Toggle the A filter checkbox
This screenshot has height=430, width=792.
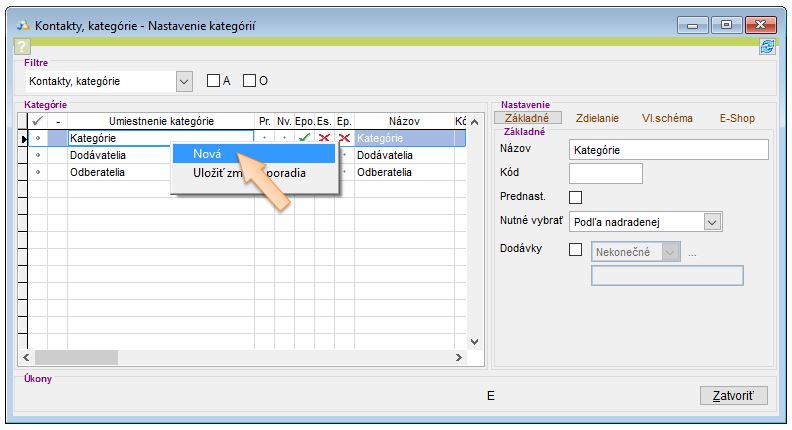tap(213, 81)
